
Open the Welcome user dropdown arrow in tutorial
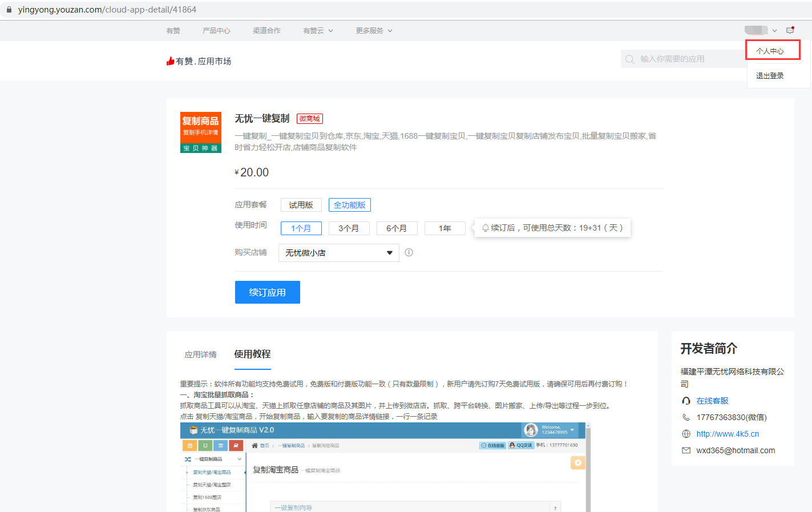(x=572, y=430)
